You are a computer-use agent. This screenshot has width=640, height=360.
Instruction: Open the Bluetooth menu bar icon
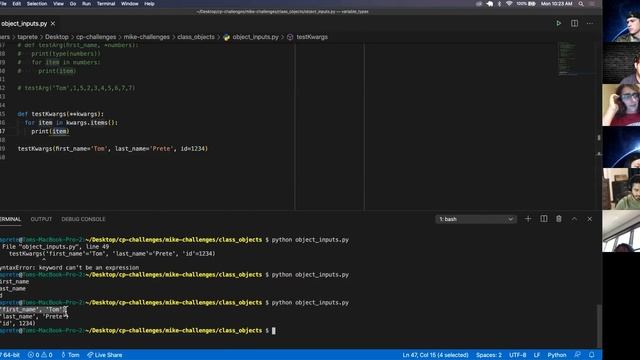click(x=499, y=4)
